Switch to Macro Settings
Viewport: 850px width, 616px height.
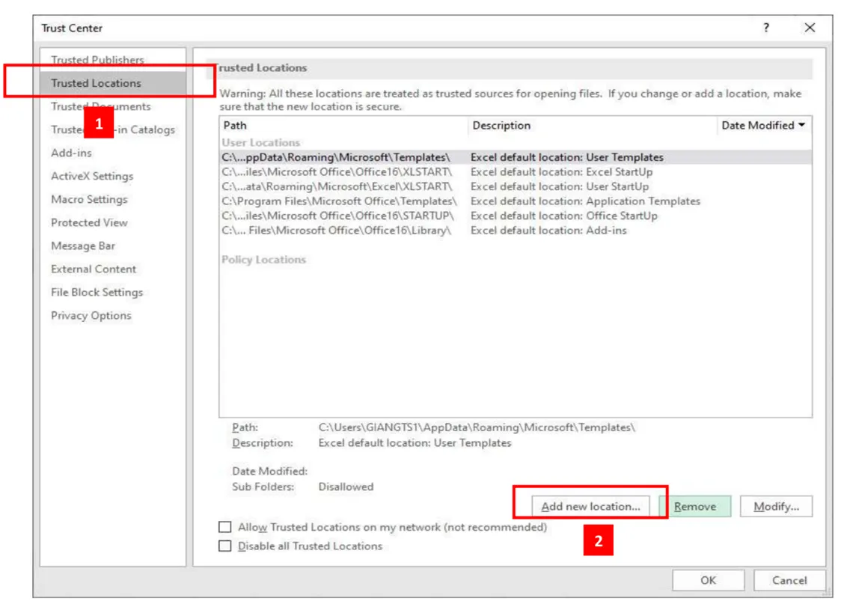(x=89, y=200)
